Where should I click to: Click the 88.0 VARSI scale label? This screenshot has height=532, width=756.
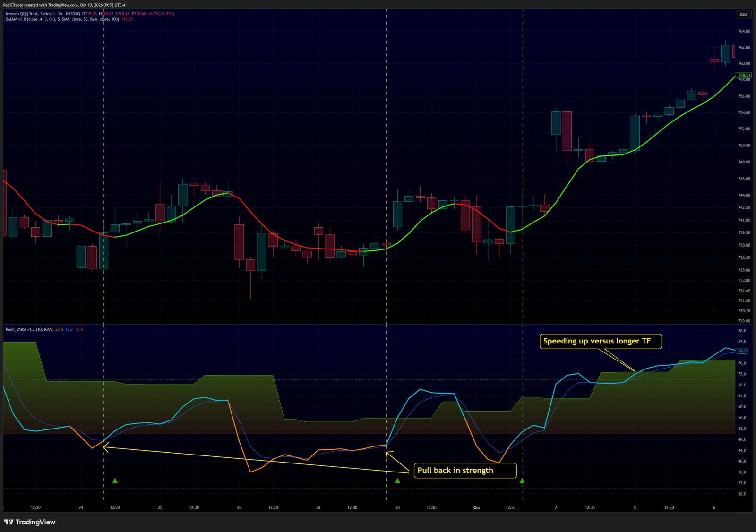click(742, 331)
